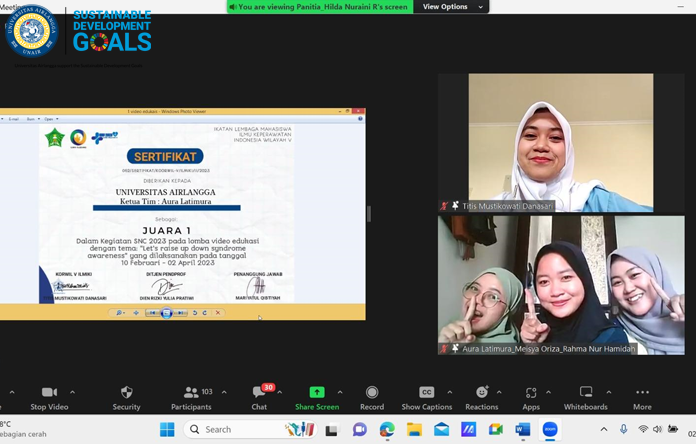696x444 pixels.
Task: Expand the arrow next to Participants
Action: [224, 392]
